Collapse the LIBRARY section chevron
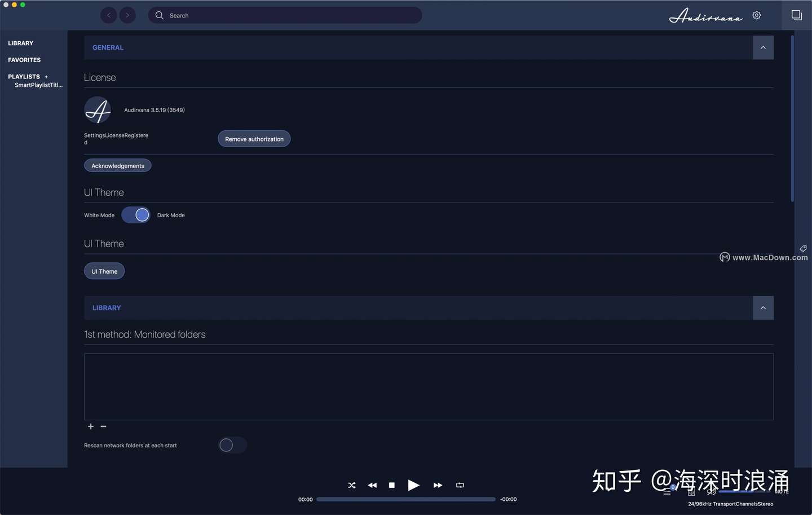 pyautogui.click(x=763, y=308)
